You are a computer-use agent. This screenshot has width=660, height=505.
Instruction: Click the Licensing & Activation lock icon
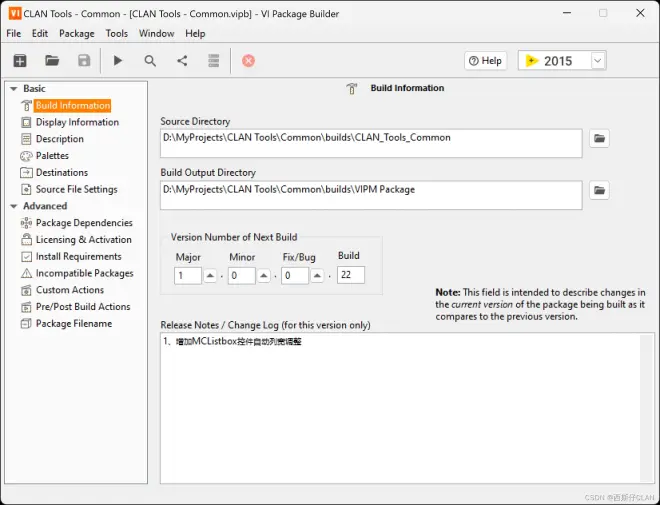tap(26, 239)
